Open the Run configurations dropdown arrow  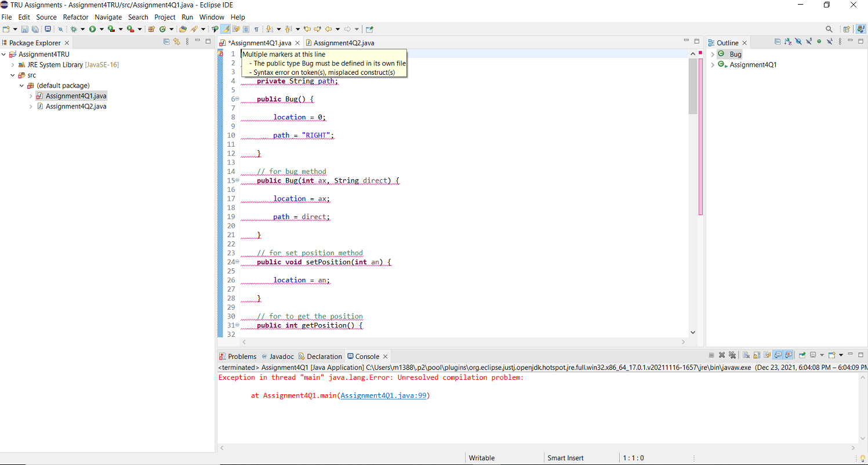[x=102, y=29]
